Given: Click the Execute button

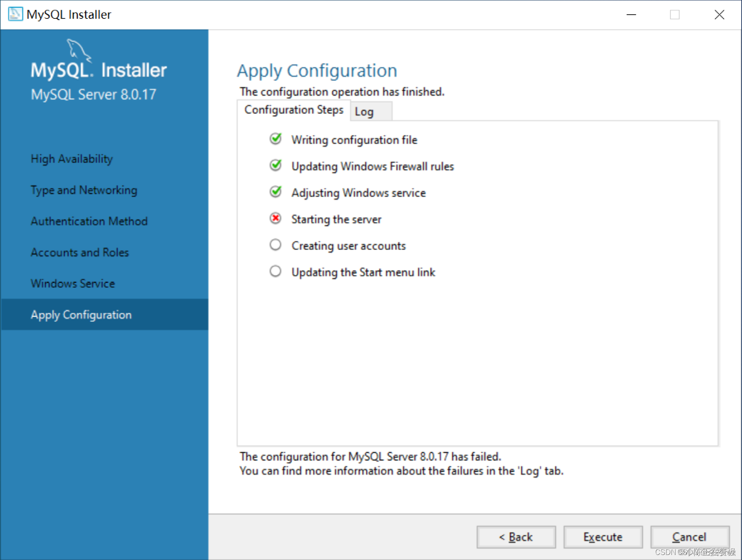Looking at the screenshot, I should pos(603,536).
